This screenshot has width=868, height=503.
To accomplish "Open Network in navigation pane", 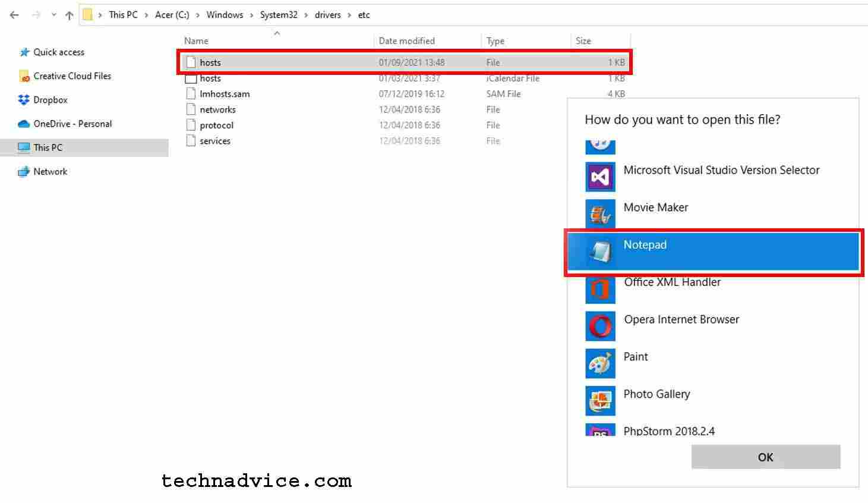I will pos(50,171).
